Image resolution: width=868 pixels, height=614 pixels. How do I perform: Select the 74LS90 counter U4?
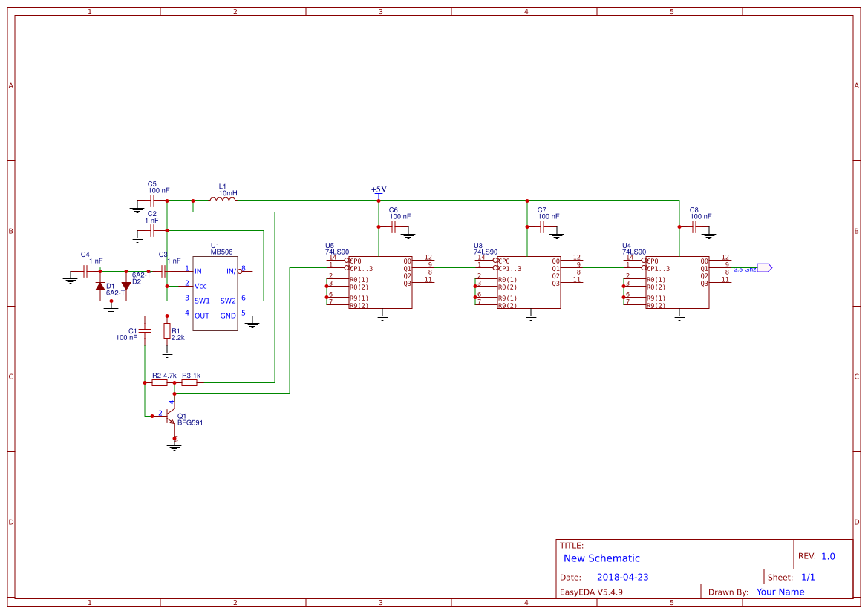(x=676, y=282)
